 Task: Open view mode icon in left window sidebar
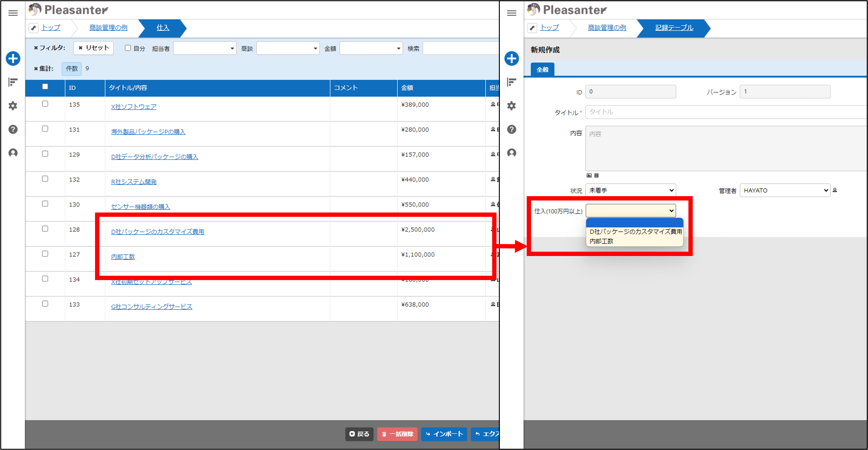[x=13, y=82]
